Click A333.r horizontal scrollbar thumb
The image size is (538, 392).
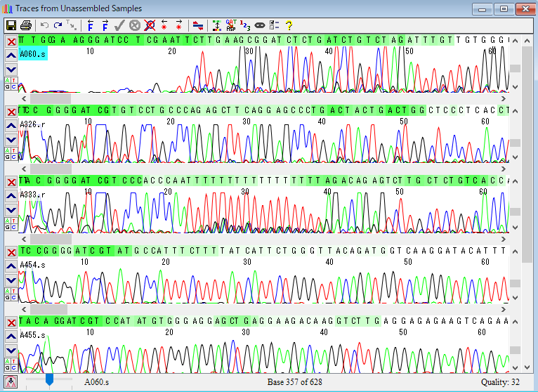click(51, 240)
